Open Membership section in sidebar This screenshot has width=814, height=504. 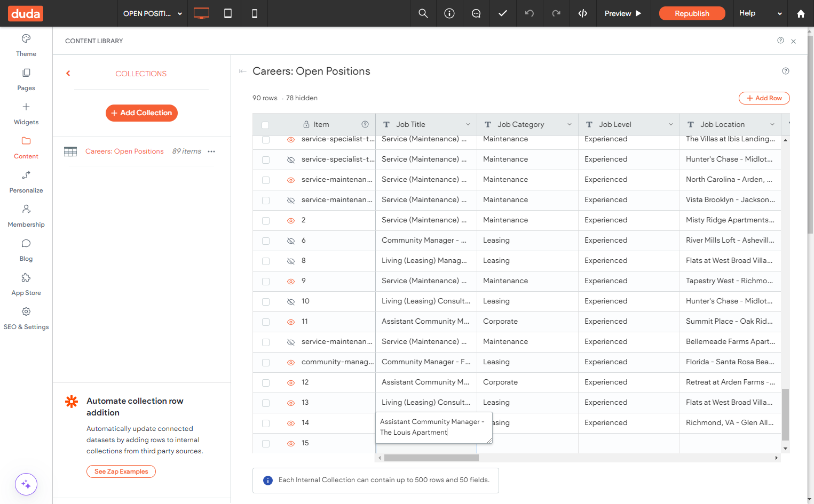(x=26, y=216)
